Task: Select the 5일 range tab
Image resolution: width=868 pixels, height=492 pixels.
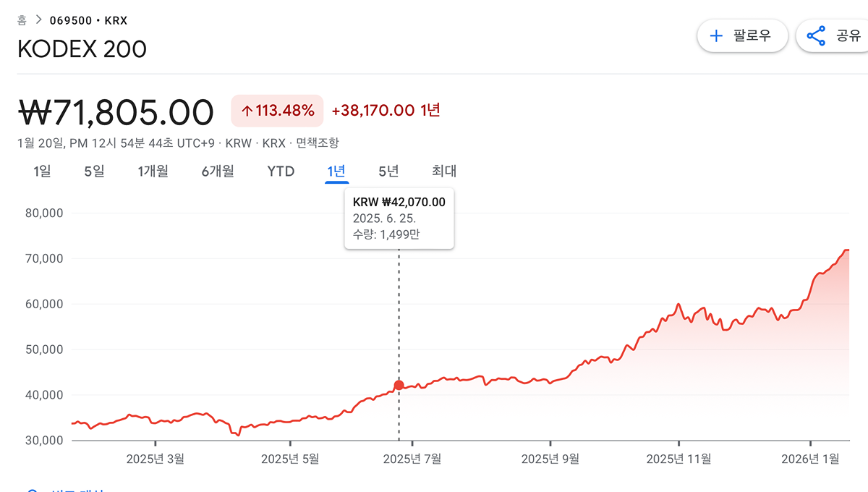Action: 94,171
